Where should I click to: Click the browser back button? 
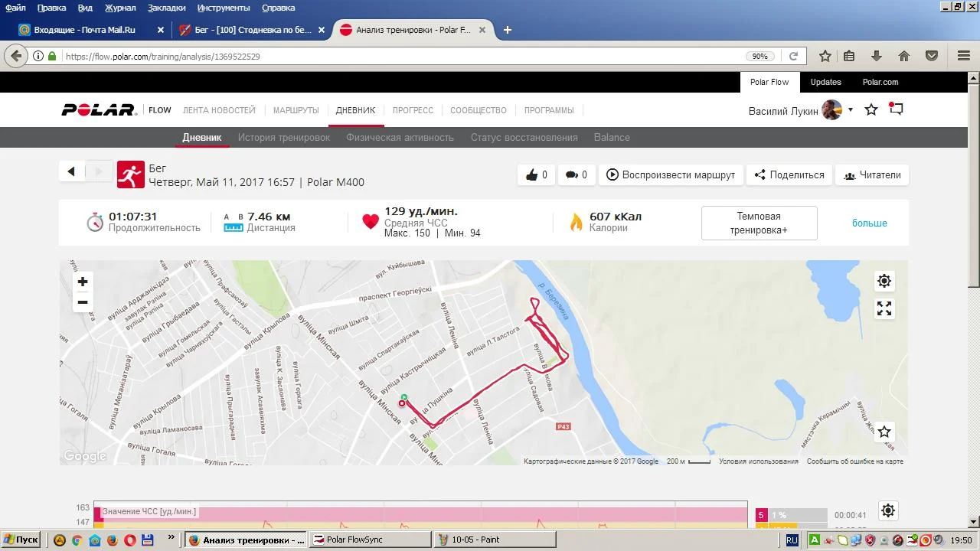tap(15, 56)
